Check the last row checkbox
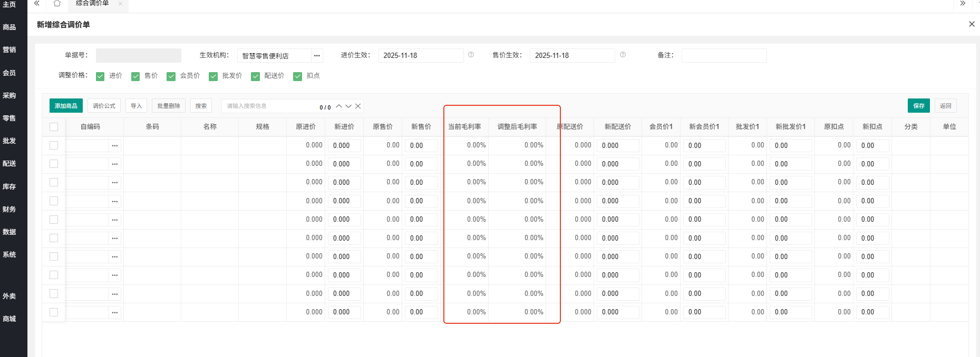Viewport: 980px width, 357px height. tap(54, 312)
